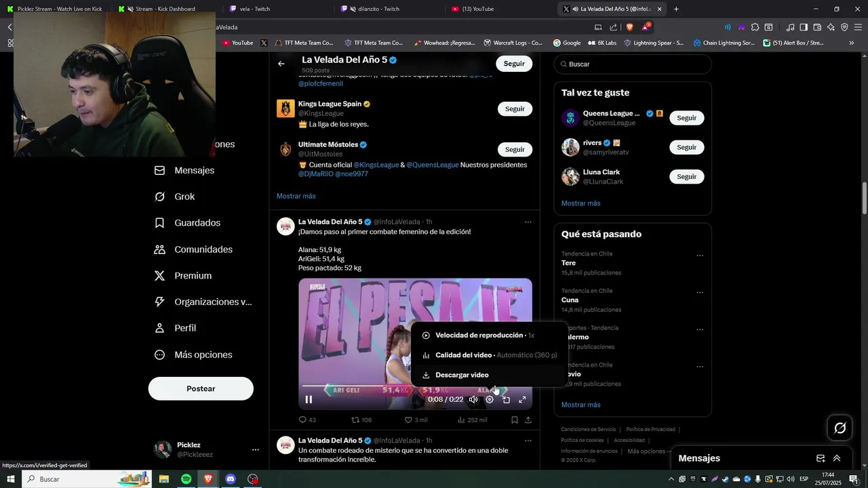
Task: Open Perfil in the sidebar
Action: pos(176,328)
